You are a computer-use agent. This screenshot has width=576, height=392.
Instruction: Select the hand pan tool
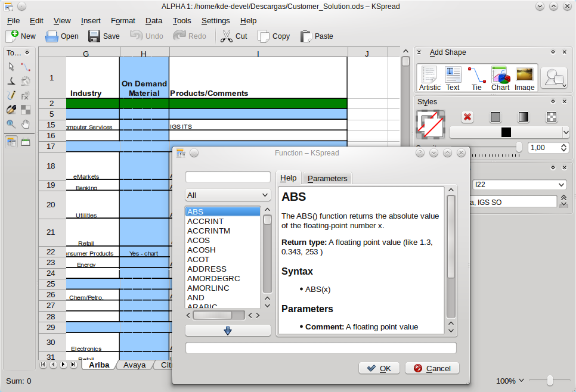(x=26, y=124)
